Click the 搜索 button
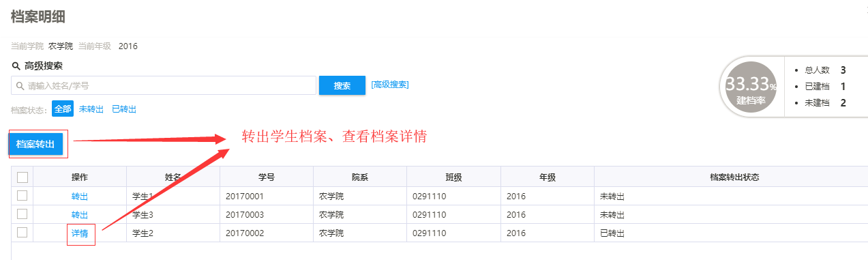Image resolution: width=868 pixels, height=260 pixels. 342,86
